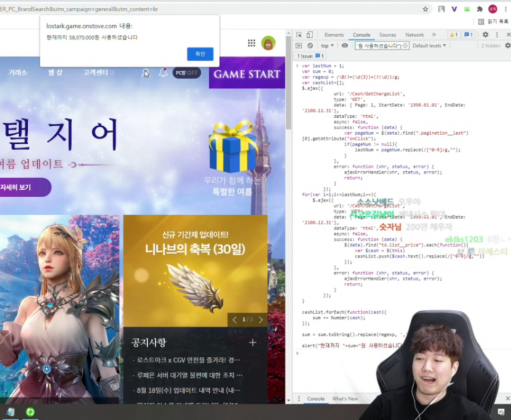
Task: Open the taskbar notification center icon
Action: point(501,412)
